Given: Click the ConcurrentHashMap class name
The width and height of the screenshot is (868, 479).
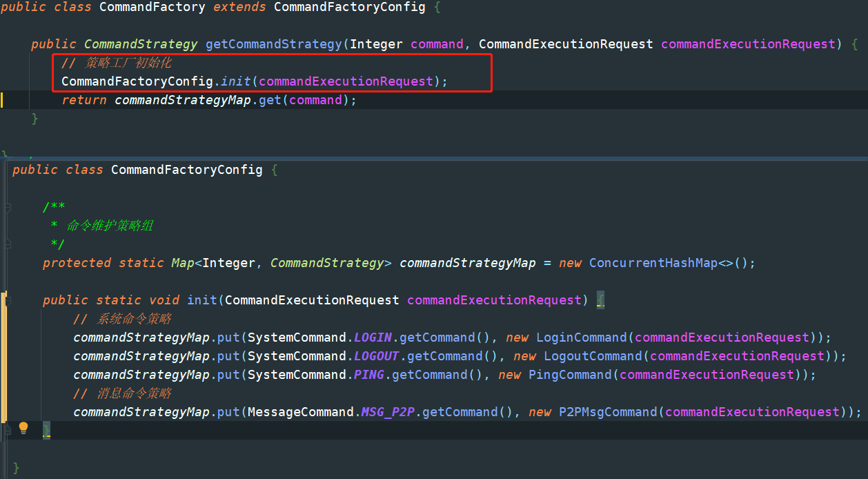Looking at the screenshot, I should [x=653, y=263].
